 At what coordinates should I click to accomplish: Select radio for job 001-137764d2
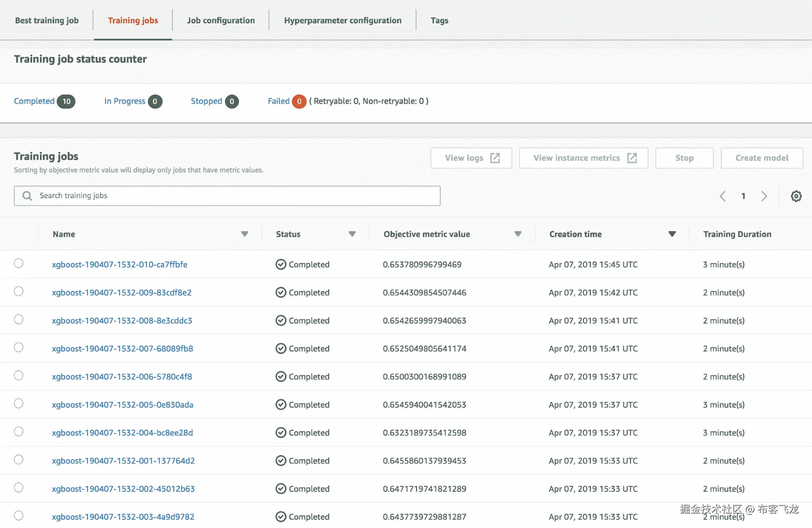pyautogui.click(x=19, y=460)
